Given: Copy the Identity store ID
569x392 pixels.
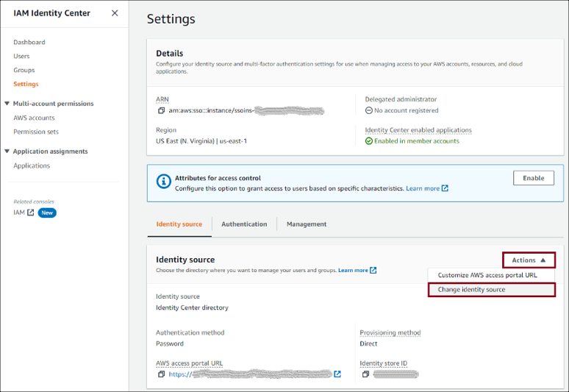Looking at the screenshot, I should point(365,374).
